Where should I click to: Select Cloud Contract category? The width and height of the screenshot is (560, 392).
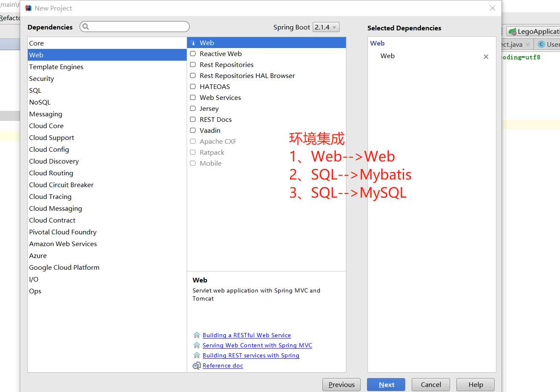pos(107,220)
